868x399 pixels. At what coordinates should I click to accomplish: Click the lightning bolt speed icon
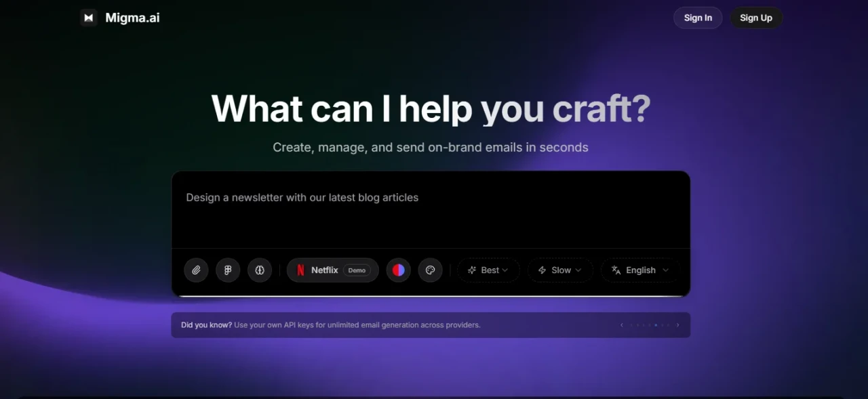coord(542,270)
